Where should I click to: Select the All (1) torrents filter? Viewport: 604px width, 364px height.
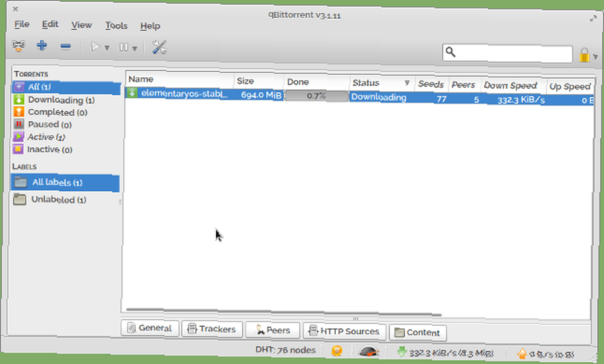point(66,87)
